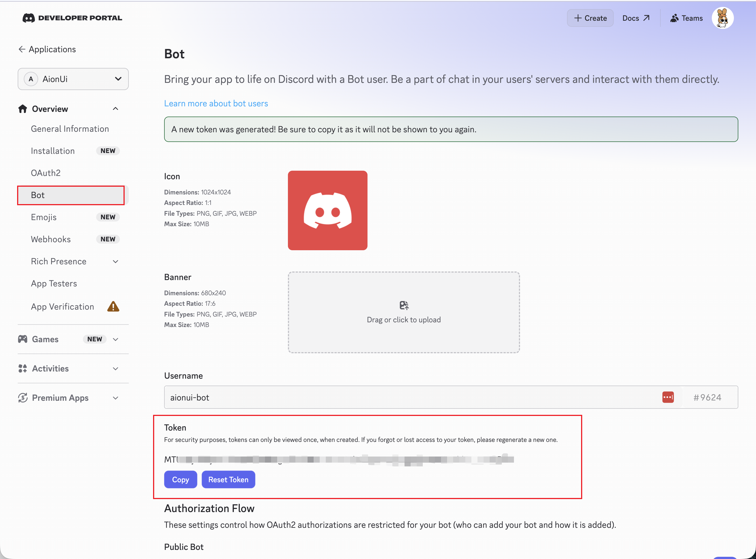Collapse the Overview section chevron
Screen dimensions: 756x559
click(x=116, y=109)
